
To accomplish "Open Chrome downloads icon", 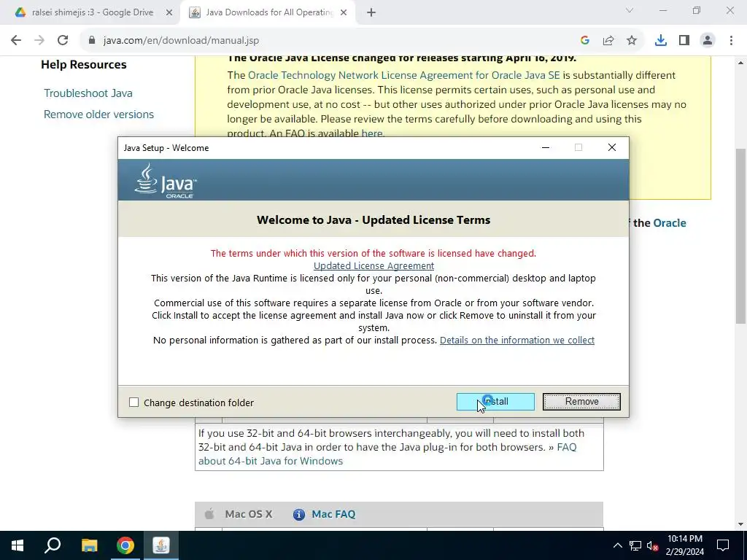I will pos(661,41).
